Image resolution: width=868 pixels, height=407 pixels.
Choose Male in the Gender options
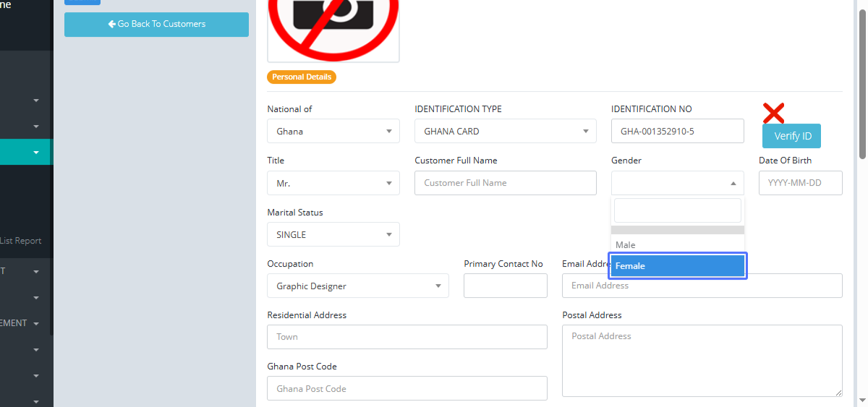(677, 245)
